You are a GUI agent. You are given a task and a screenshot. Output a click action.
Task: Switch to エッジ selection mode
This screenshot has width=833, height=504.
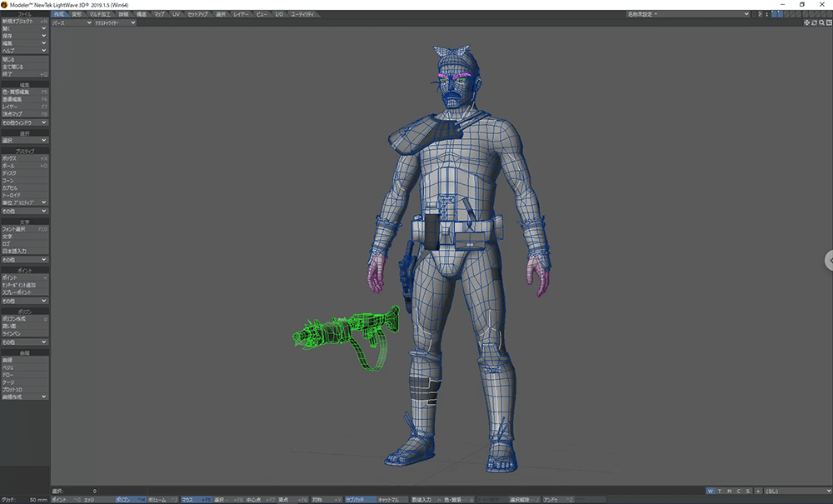(x=98, y=501)
